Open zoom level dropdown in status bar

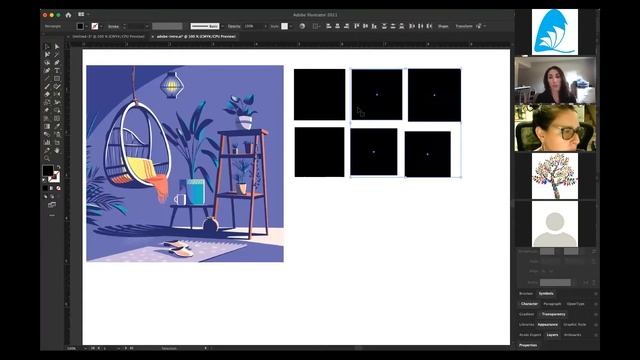(85, 348)
